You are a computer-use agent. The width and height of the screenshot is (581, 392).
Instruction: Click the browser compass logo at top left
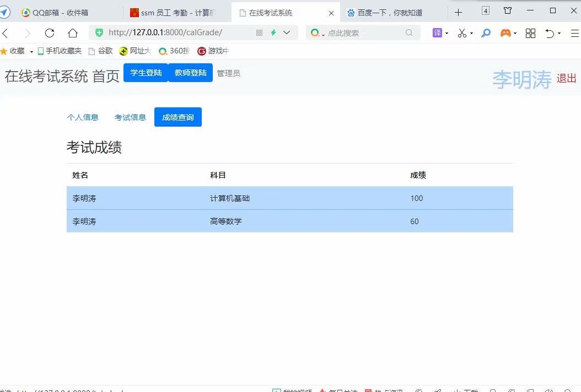click(4, 12)
